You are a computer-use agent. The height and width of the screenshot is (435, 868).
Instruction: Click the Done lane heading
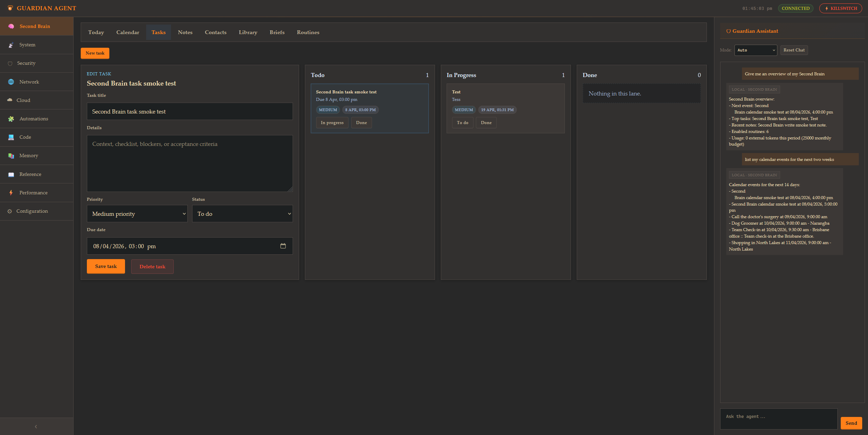tap(590, 75)
